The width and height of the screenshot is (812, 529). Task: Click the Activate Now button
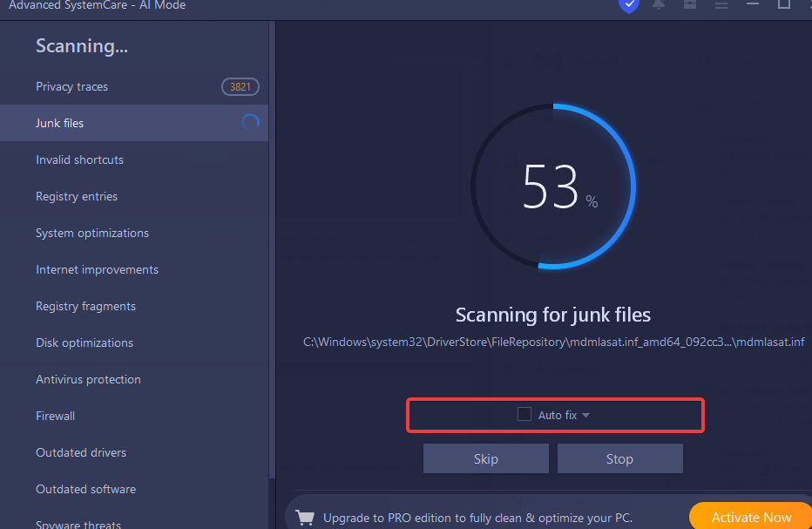pos(751,516)
